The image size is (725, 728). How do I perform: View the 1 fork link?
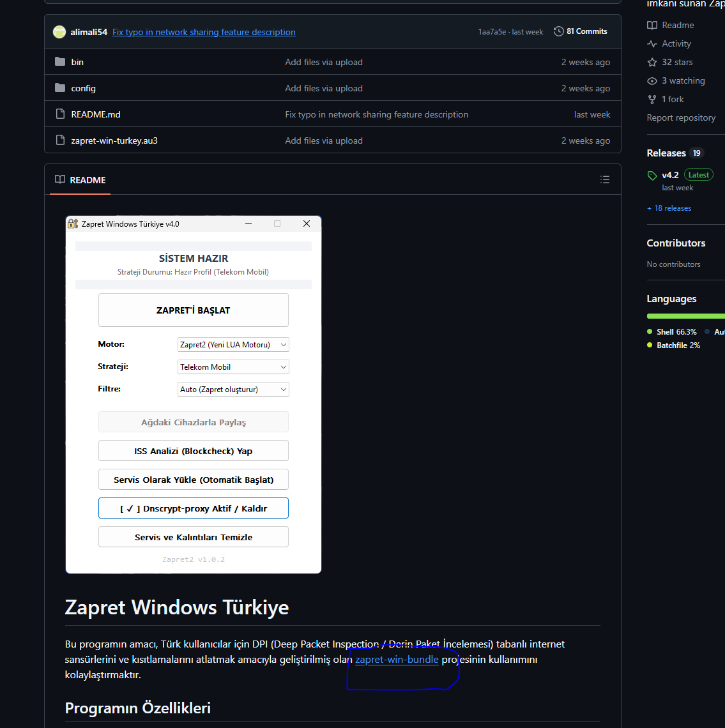click(673, 100)
